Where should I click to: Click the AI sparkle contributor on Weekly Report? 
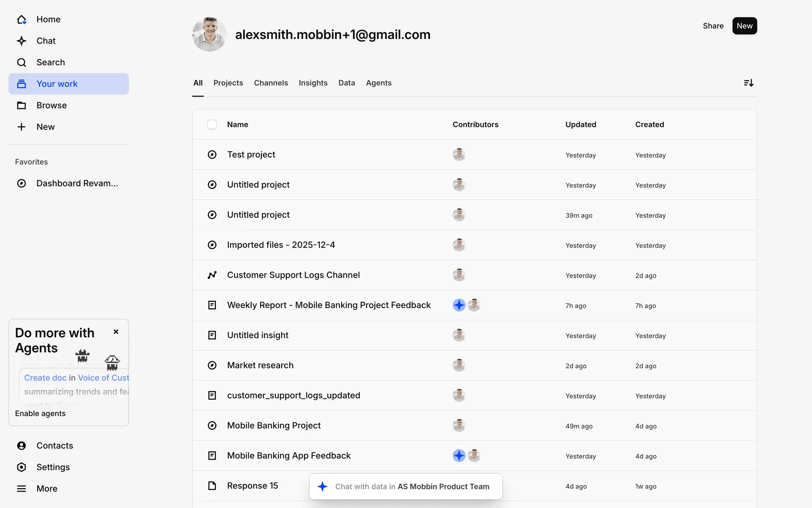point(459,305)
